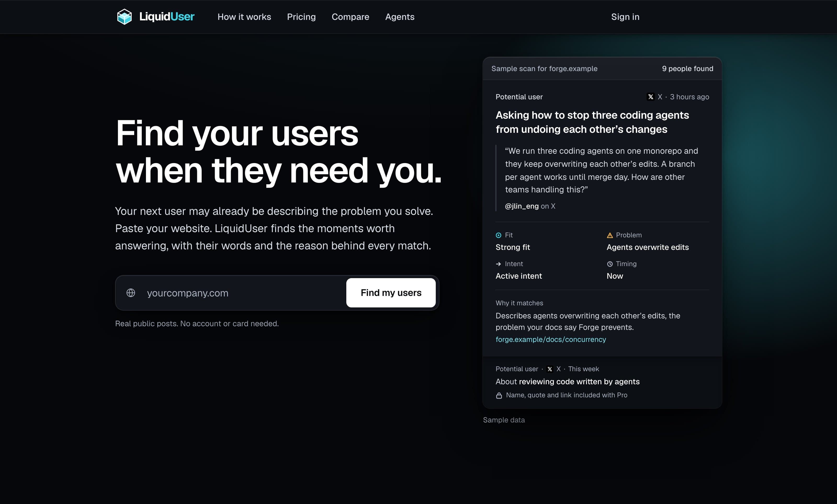Click the LiquidUser brand name
Viewport: 837px width, 504px height.
[x=167, y=17]
